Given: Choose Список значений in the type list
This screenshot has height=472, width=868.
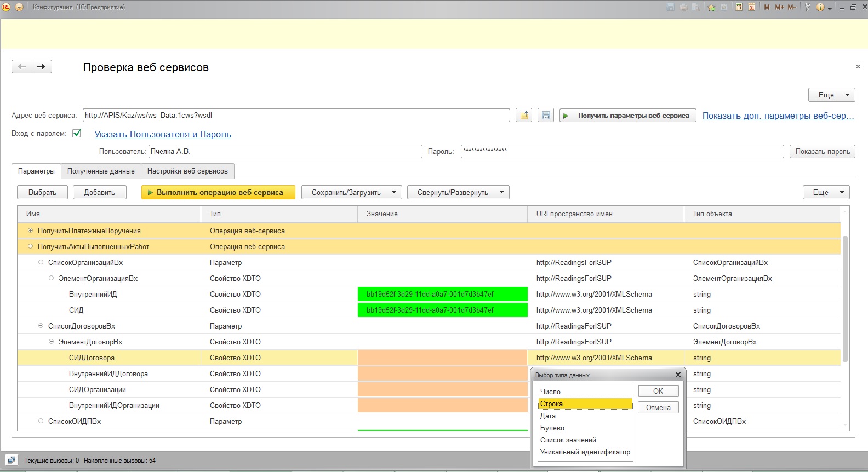Looking at the screenshot, I should (x=585, y=440).
